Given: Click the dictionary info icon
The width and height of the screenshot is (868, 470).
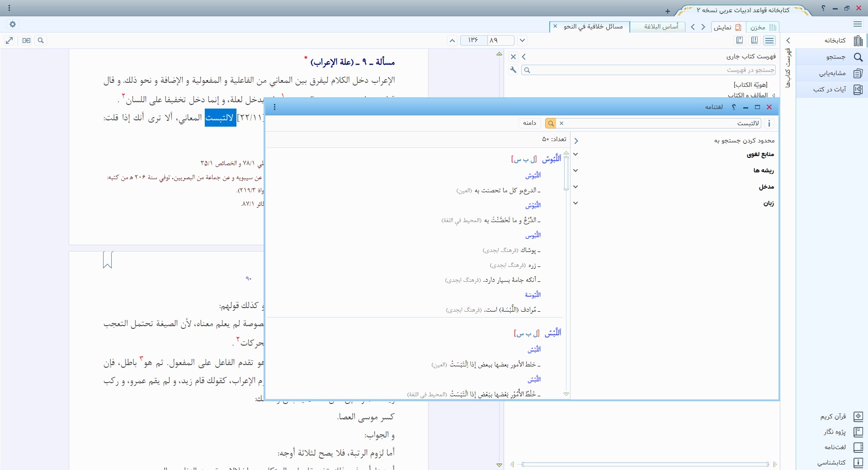Looking at the screenshot, I should pos(769,123).
